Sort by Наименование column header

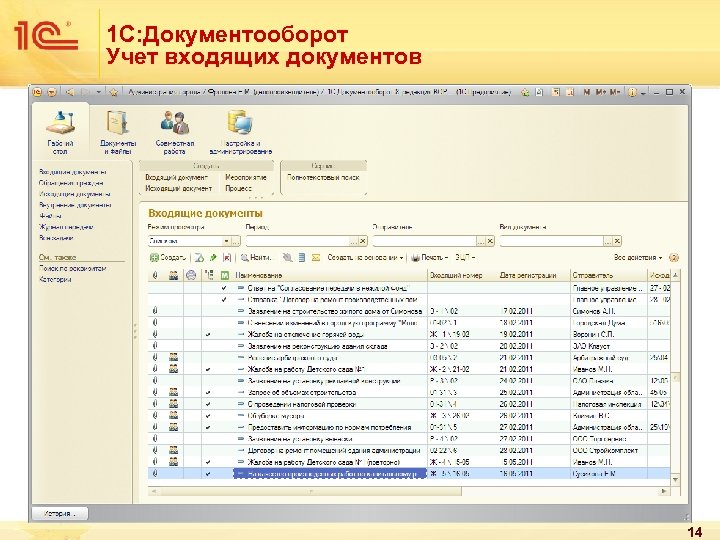tap(330, 275)
